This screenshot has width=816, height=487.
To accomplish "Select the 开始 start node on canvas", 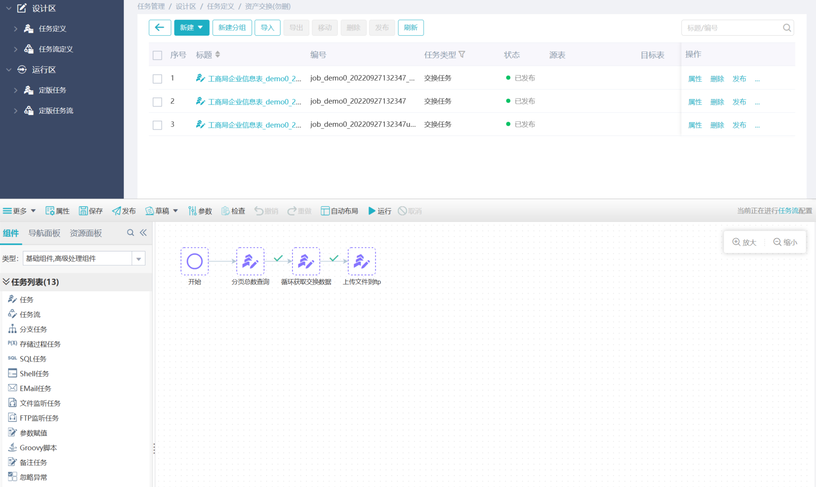I will click(194, 262).
